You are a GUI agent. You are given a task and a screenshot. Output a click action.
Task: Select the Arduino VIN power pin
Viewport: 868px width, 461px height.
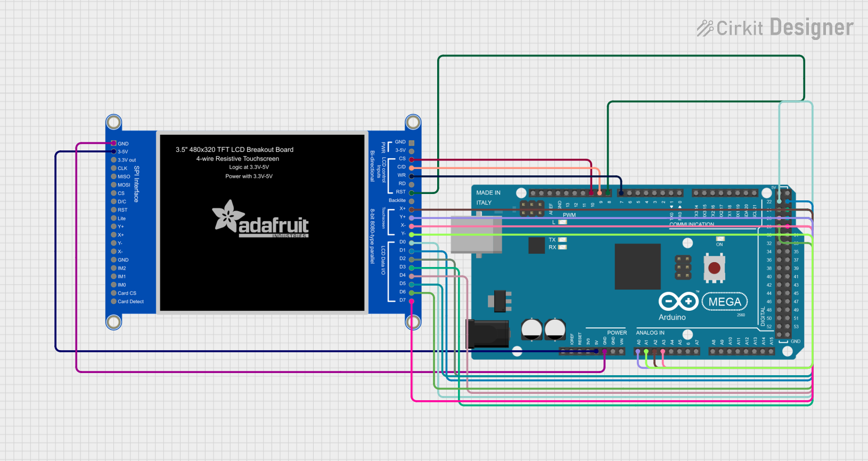coord(621,351)
